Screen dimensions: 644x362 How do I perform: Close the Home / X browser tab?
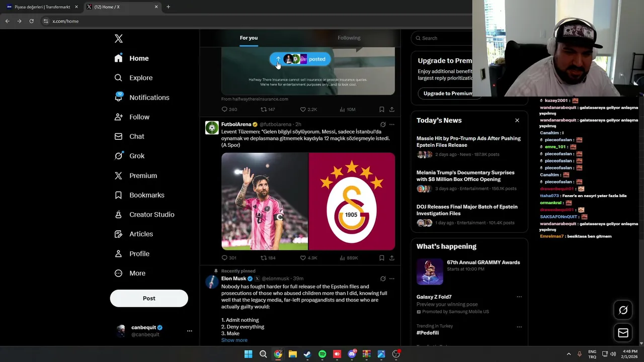tap(156, 7)
